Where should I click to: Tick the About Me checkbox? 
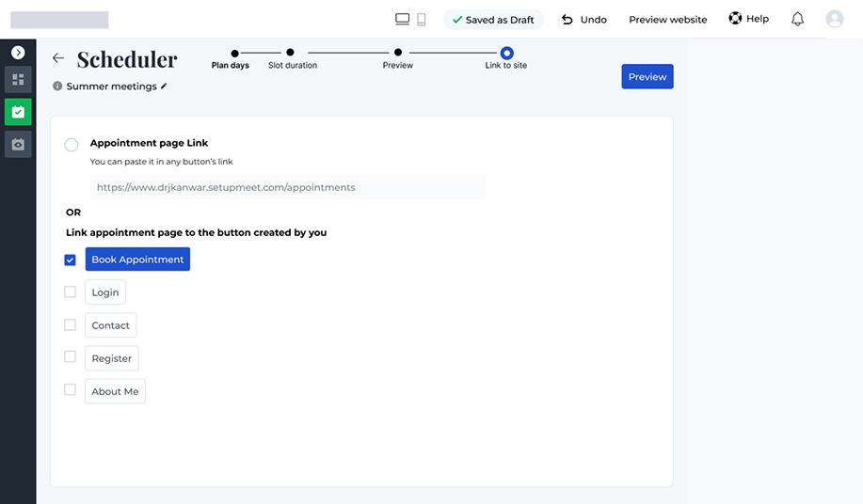coord(71,389)
